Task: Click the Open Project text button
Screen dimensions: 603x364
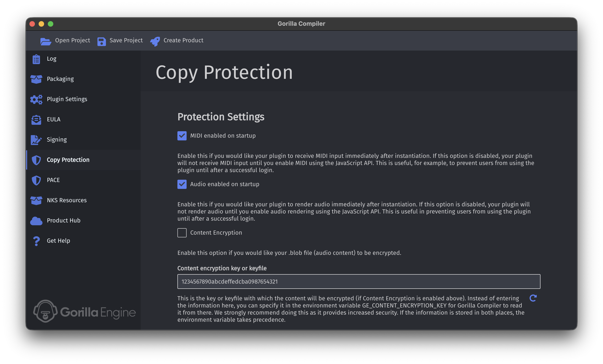Action: coord(72,40)
